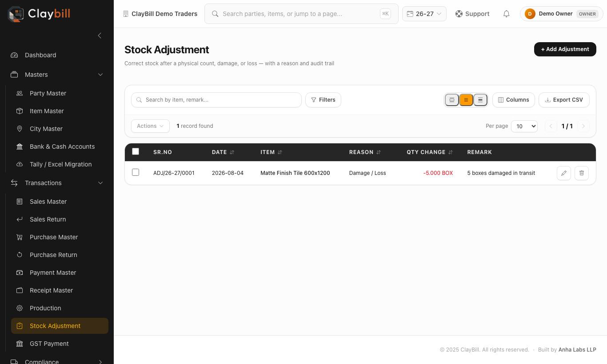Open the Actions dropdown
Viewport: 607px width, 364px height.
[x=150, y=126]
